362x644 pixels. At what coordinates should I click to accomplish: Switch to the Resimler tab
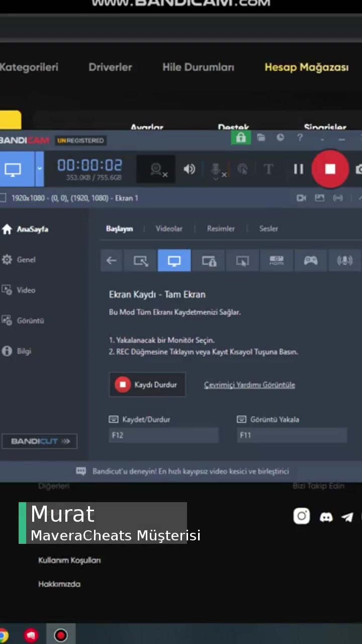pyautogui.click(x=221, y=228)
